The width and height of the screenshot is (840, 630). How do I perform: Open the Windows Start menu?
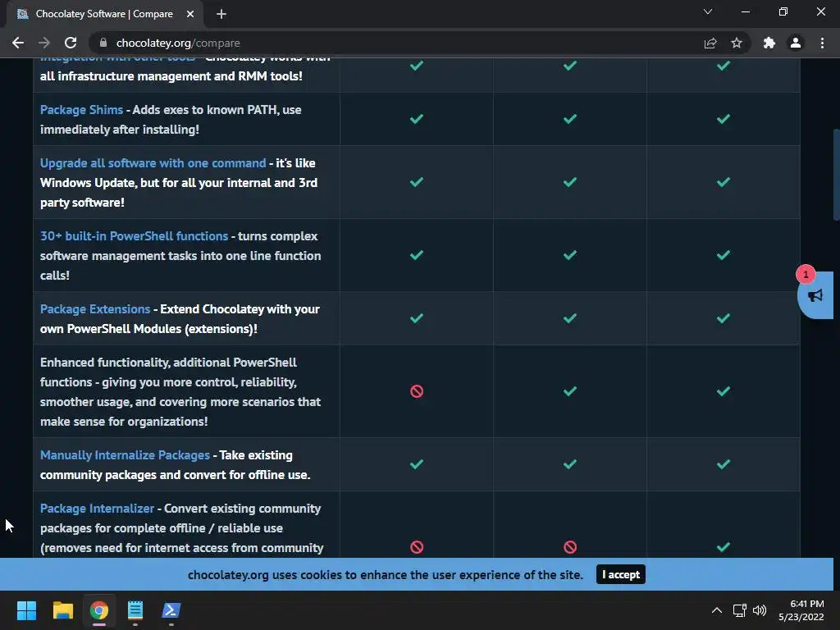(x=26, y=610)
